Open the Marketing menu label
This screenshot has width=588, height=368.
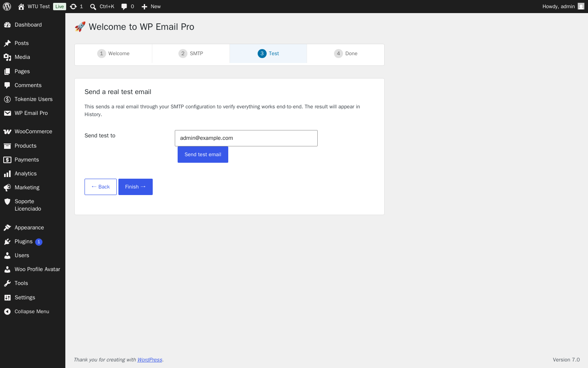pyautogui.click(x=27, y=188)
